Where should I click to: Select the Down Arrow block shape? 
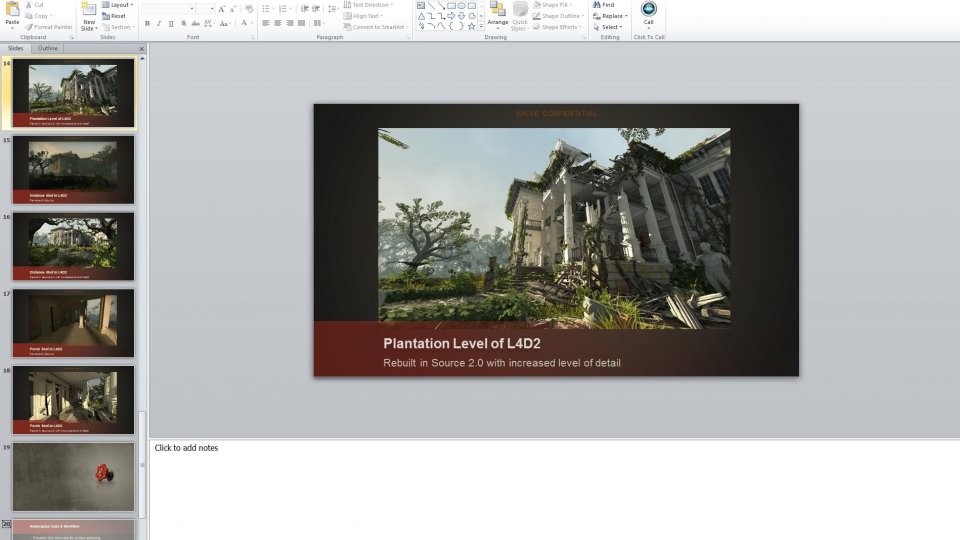(x=462, y=16)
